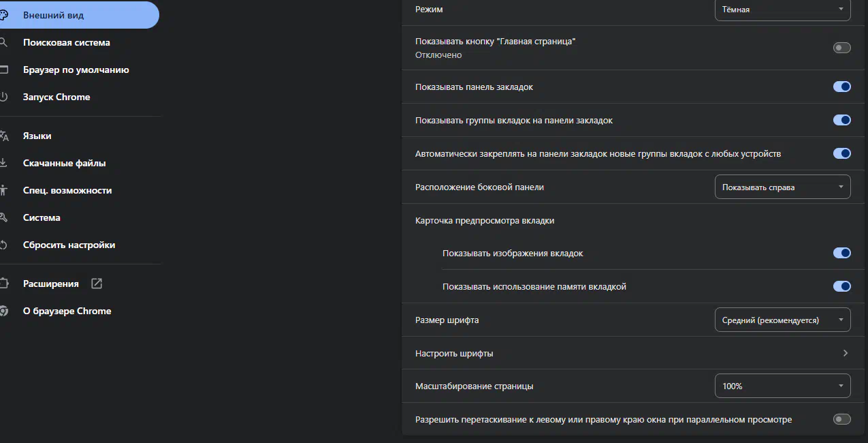Screen dimensions: 868x443
Task: Change Масштабирование страницы from 100%
Action: point(782,386)
